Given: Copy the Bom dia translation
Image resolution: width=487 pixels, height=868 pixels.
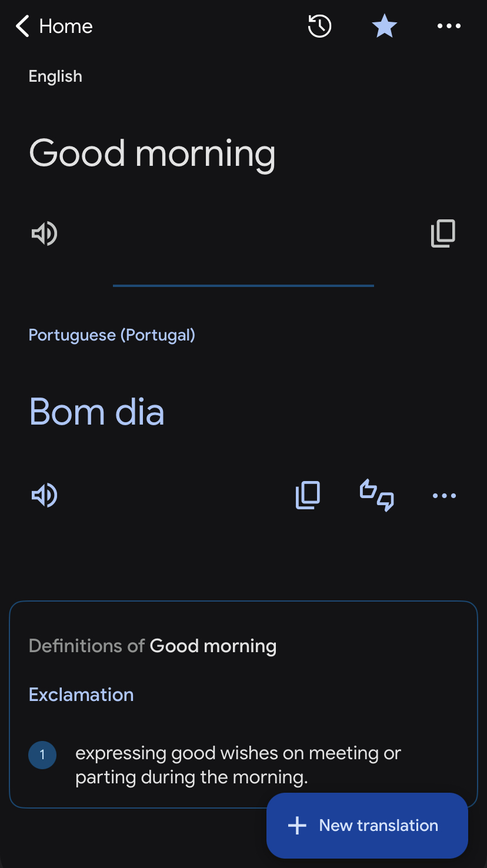Looking at the screenshot, I should pyautogui.click(x=308, y=495).
